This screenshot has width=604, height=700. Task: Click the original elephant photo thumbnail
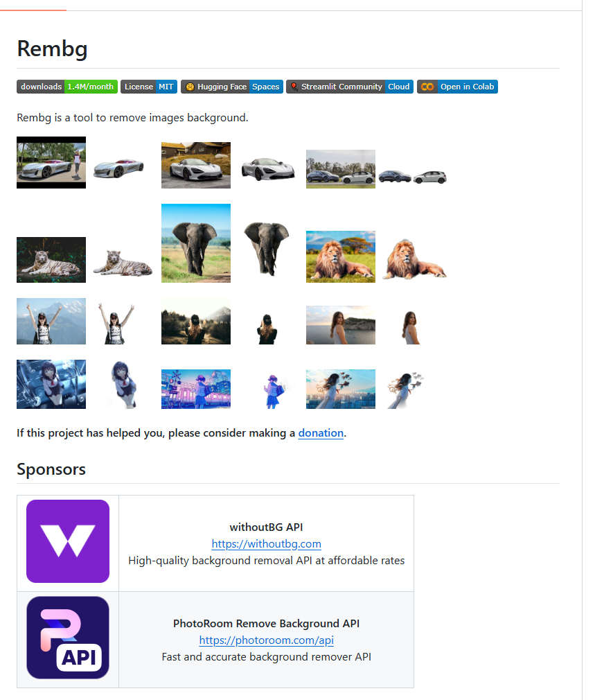coord(196,243)
